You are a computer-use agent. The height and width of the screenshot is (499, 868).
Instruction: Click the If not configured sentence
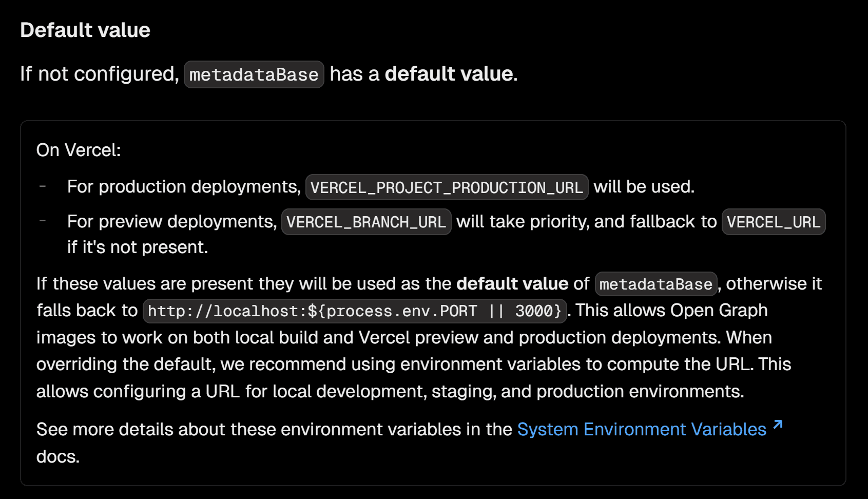pyautogui.click(x=99, y=74)
